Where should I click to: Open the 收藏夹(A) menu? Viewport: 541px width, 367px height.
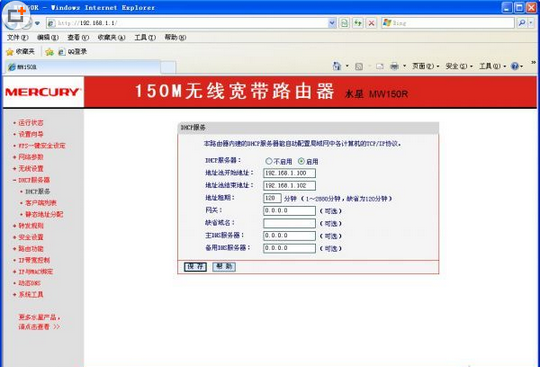tap(111, 37)
